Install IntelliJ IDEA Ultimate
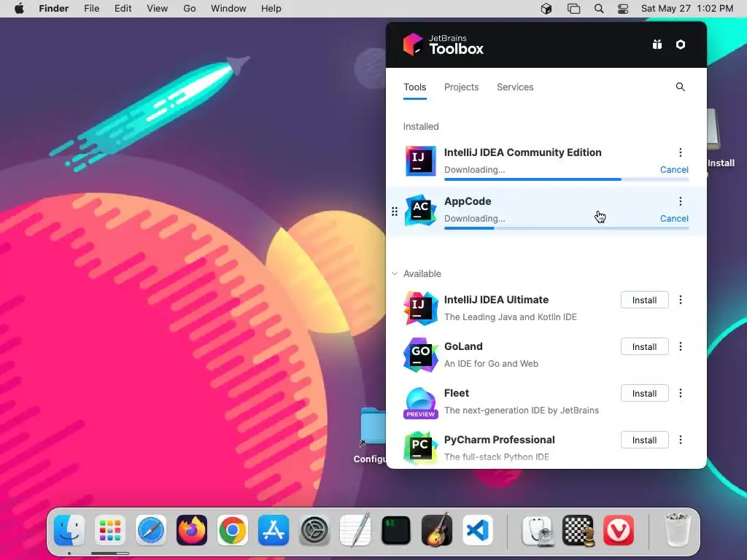Image resolution: width=747 pixels, height=560 pixels. [x=645, y=300]
